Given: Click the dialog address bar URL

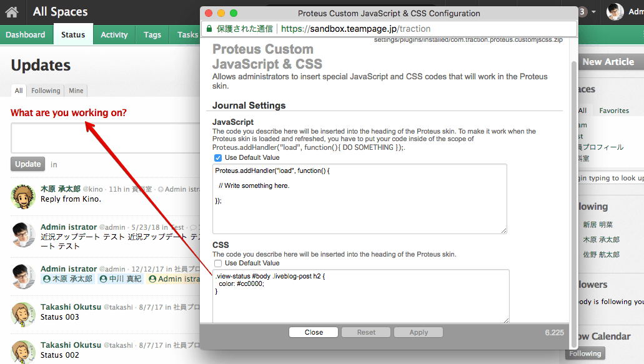Looking at the screenshot, I should tap(355, 29).
